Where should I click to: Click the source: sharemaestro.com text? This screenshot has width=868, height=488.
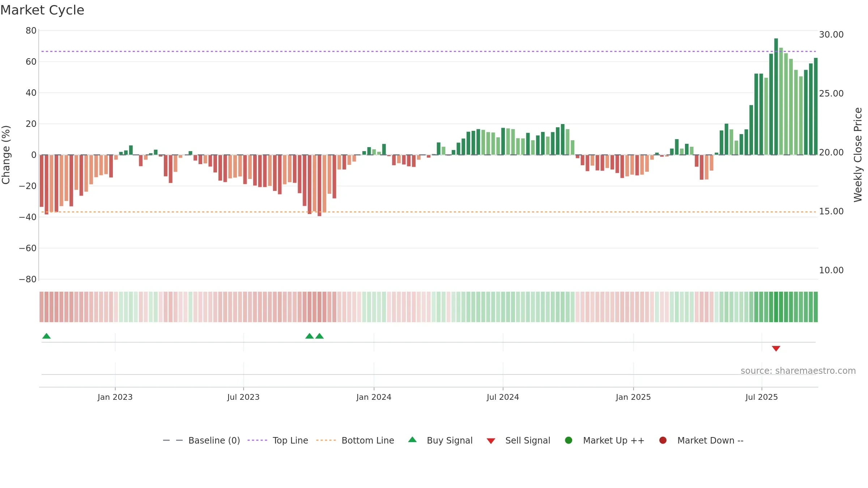[x=798, y=371]
